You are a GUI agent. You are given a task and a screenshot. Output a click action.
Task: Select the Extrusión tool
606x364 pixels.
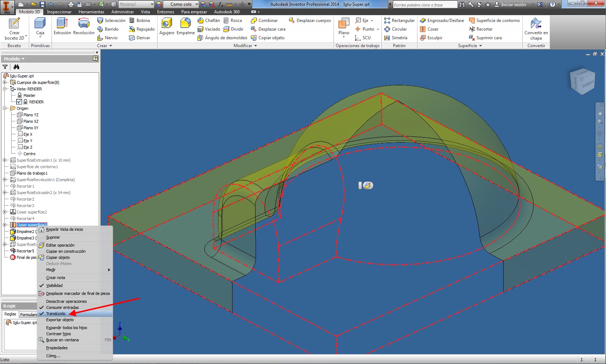[x=62, y=27]
